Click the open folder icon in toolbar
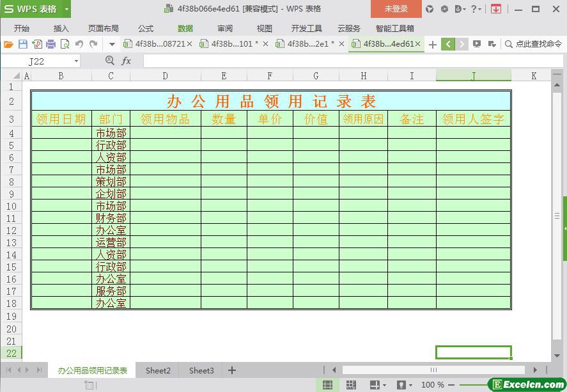Screen dimensions: 567x392 [x=8, y=44]
